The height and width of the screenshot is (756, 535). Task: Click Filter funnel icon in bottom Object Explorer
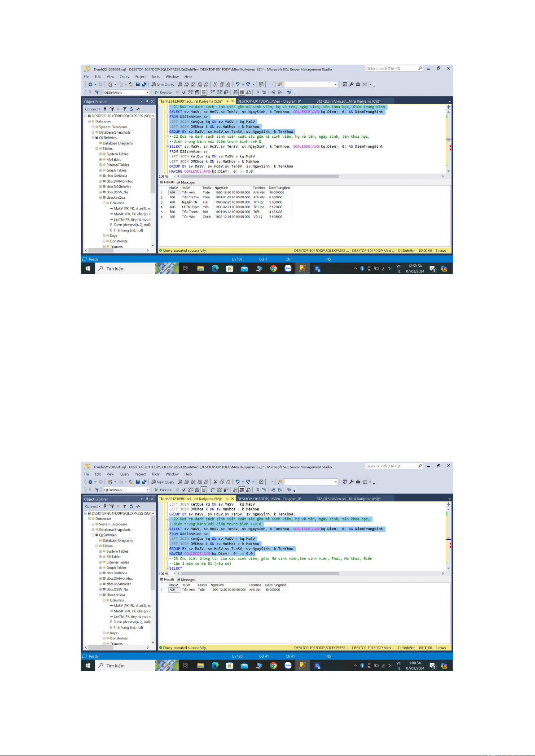[125, 507]
